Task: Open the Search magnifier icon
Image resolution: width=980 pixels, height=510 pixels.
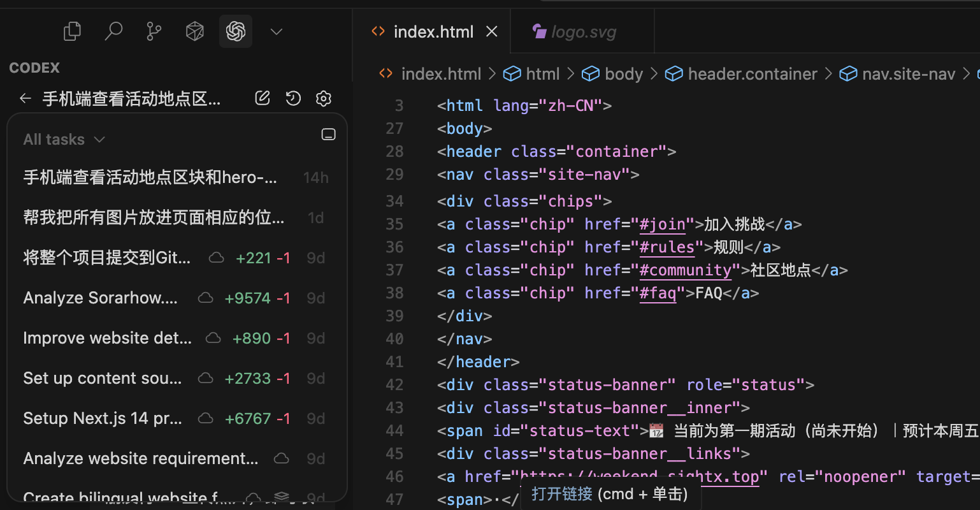Action: coord(113,31)
